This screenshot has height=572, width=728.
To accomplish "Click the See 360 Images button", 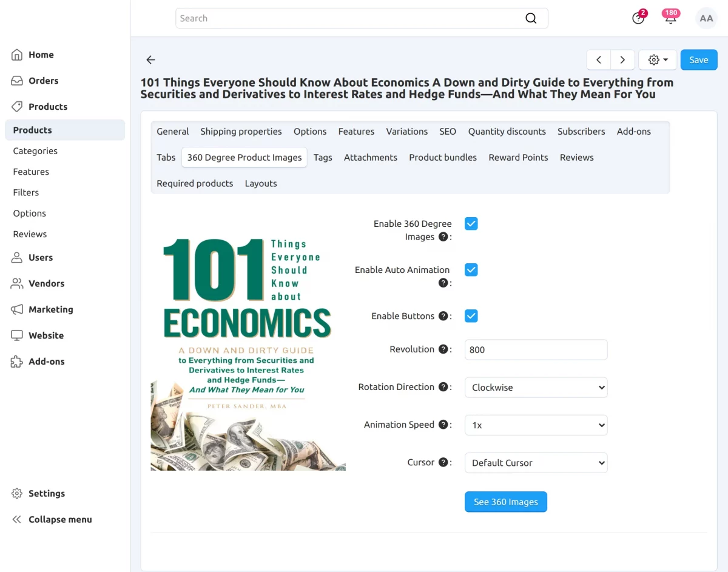I will [506, 502].
